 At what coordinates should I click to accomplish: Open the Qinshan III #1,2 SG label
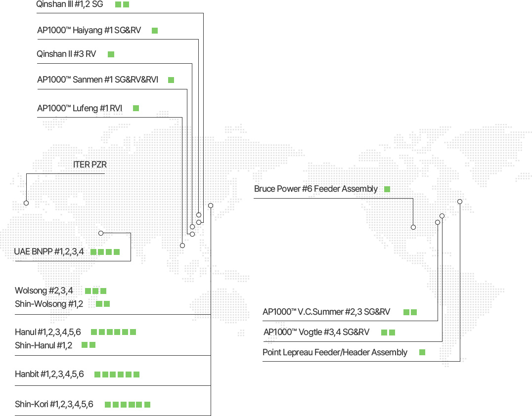(x=70, y=4)
